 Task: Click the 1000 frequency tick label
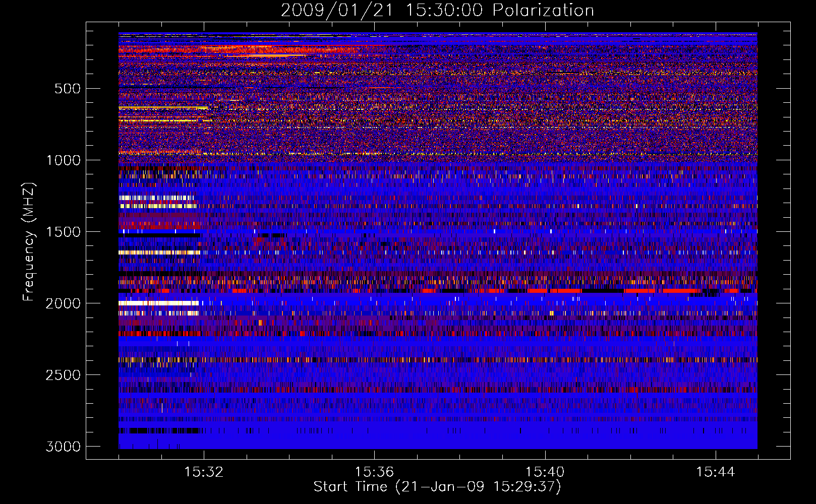coord(63,160)
